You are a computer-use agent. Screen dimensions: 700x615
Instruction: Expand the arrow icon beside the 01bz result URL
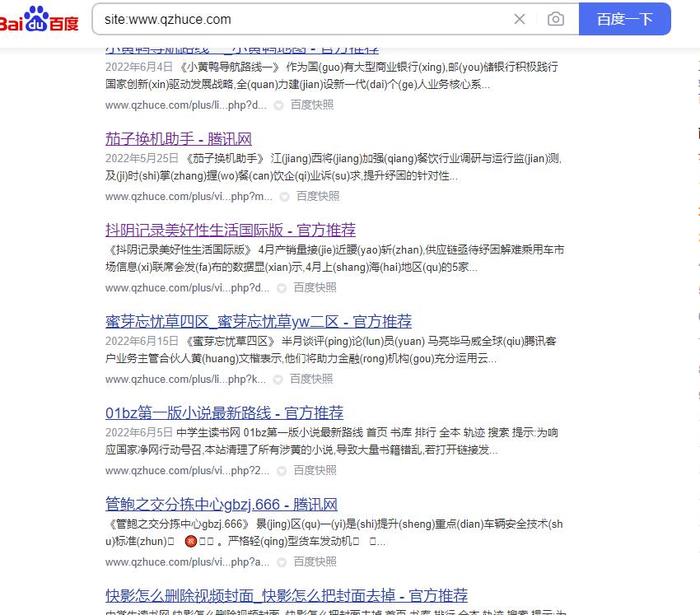tap(282, 471)
